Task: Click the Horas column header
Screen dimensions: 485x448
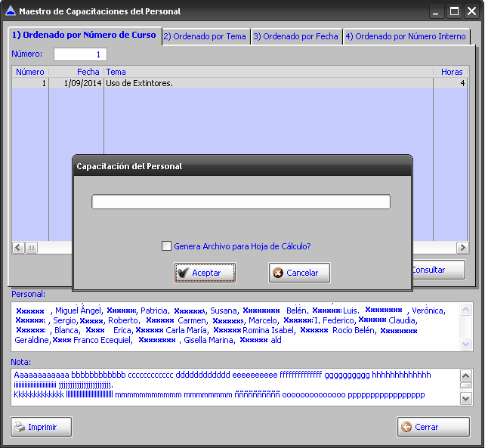Action: (x=452, y=72)
